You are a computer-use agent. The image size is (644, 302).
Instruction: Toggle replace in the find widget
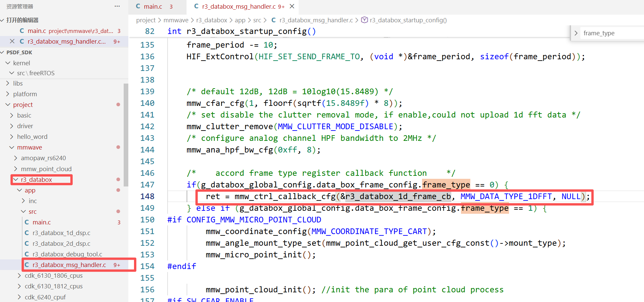pyautogui.click(x=576, y=33)
